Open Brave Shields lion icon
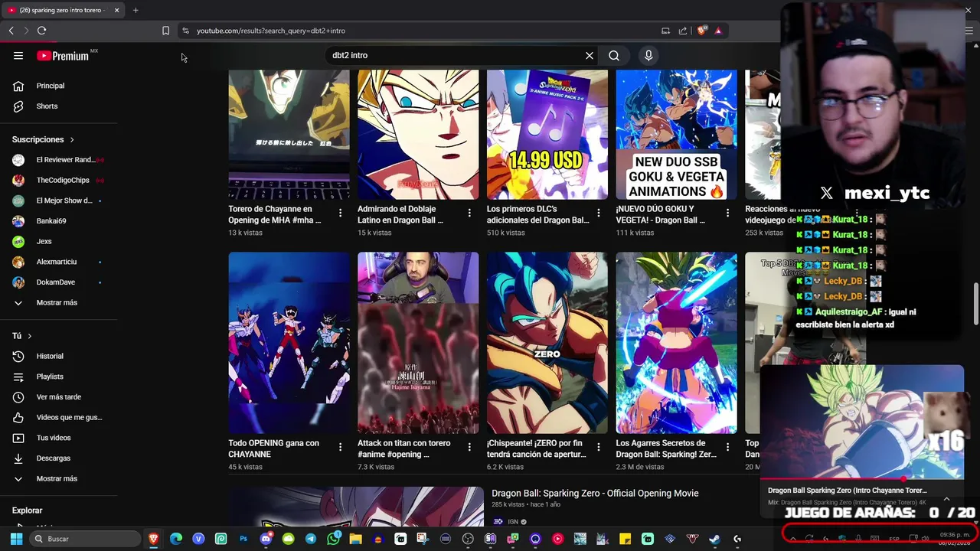The height and width of the screenshot is (551, 980). tap(701, 31)
